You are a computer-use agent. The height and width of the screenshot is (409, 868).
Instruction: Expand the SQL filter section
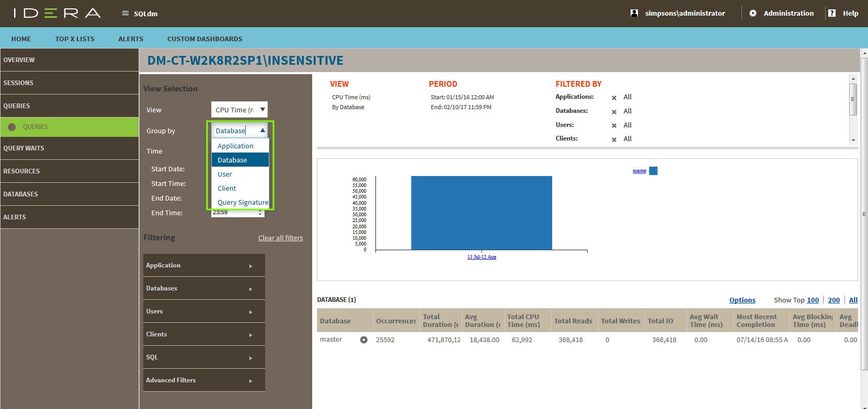[204, 357]
